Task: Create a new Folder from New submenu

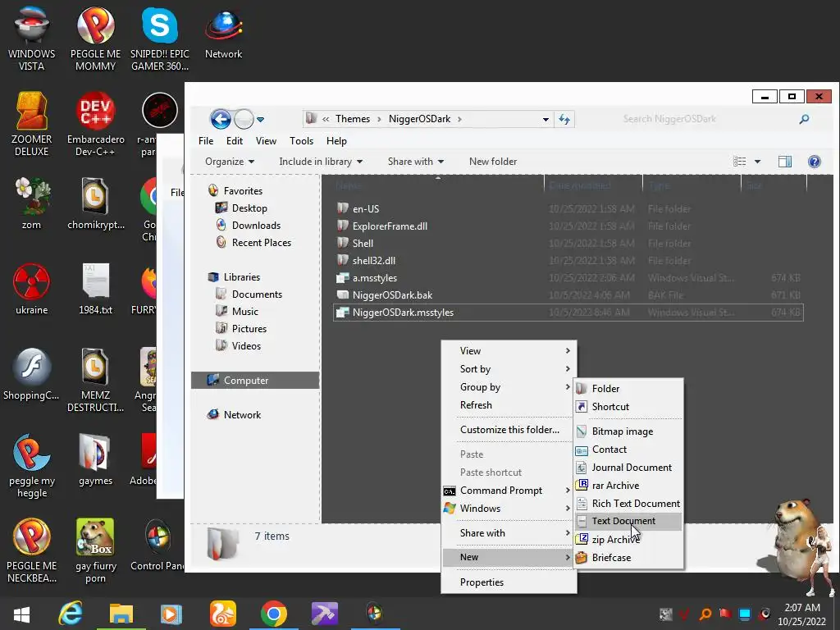Action: click(x=628, y=388)
